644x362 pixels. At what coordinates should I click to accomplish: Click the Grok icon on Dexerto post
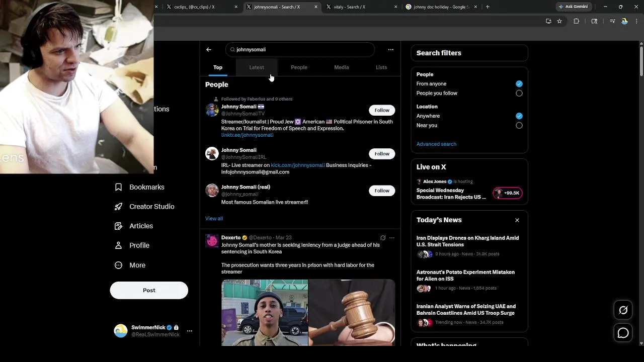click(x=383, y=238)
